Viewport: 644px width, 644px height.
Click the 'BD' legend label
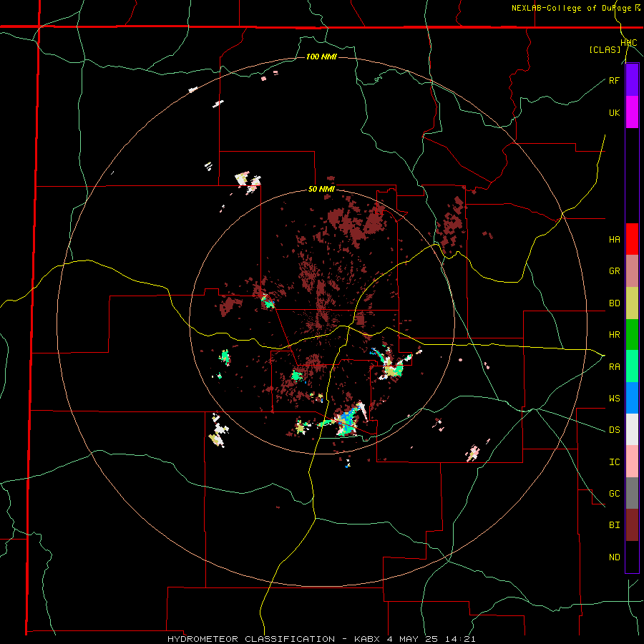[x=614, y=303]
